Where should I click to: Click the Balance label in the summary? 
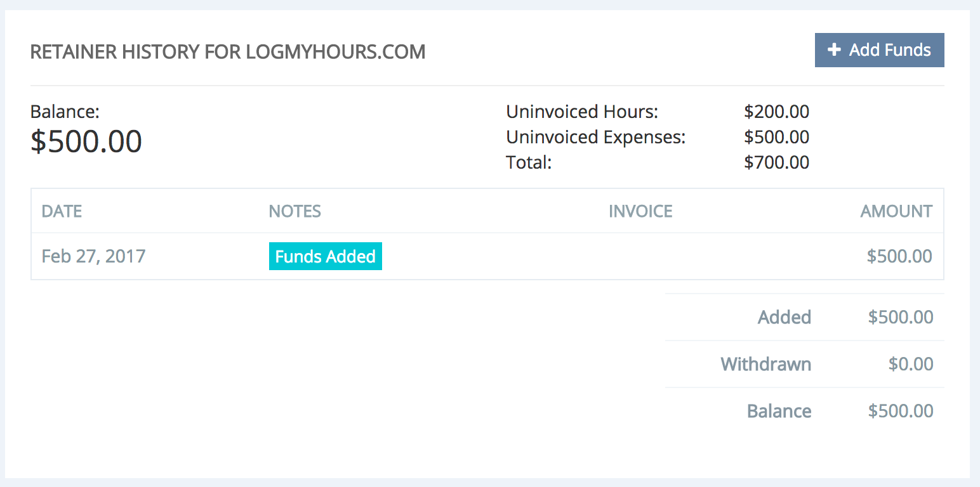tap(779, 411)
